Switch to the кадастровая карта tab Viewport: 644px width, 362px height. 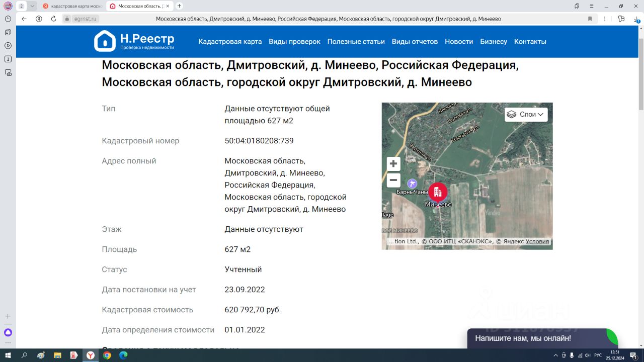[72, 6]
